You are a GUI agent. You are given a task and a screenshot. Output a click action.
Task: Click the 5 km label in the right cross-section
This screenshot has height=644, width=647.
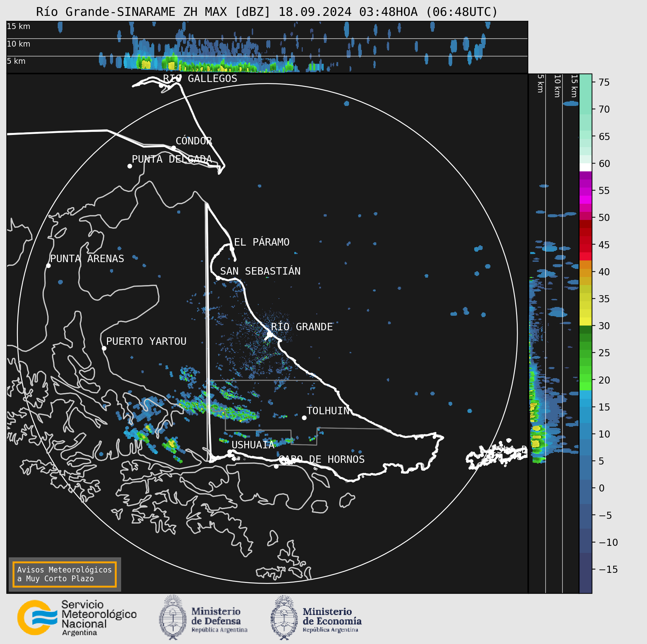point(540,84)
